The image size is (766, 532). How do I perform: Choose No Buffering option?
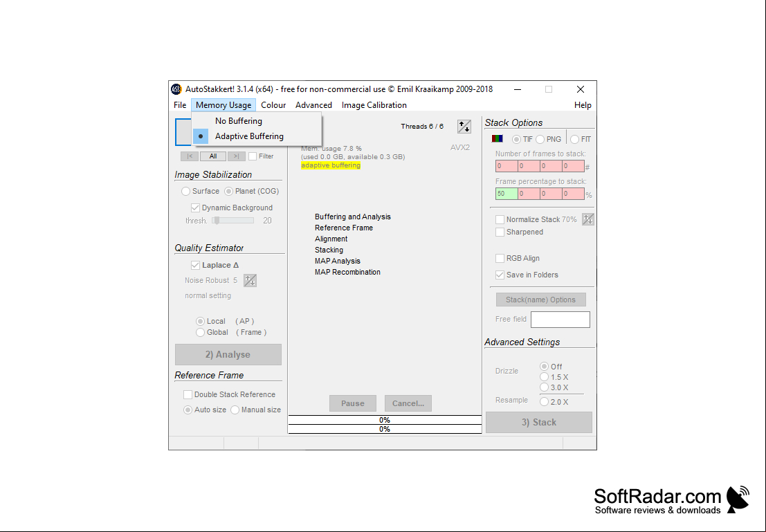pos(257,120)
